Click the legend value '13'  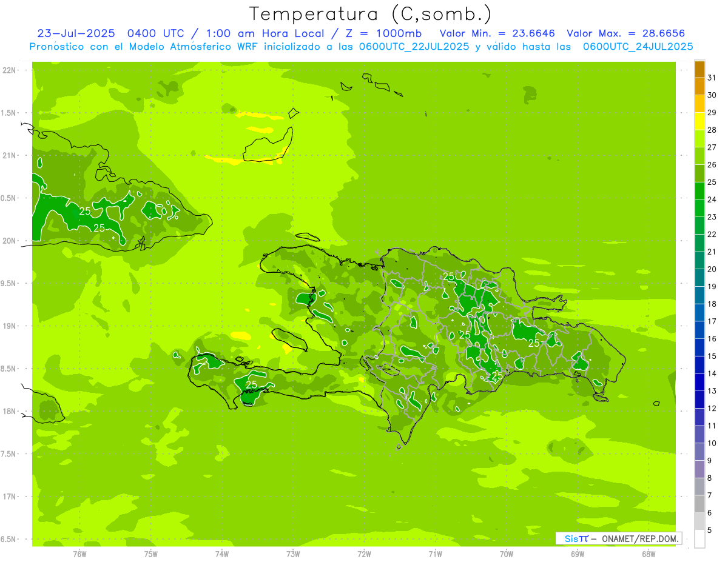pos(712,391)
